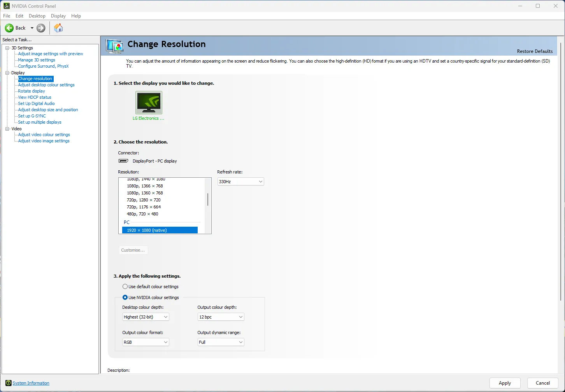
Task: Click the resolution list scrollbar
Action: click(208, 200)
